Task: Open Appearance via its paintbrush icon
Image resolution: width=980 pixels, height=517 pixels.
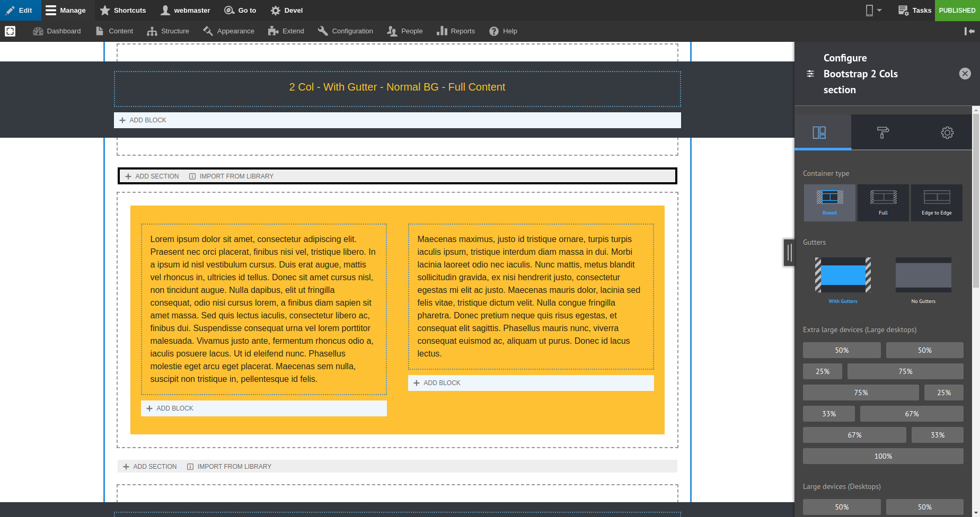Action: click(x=208, y=31)
